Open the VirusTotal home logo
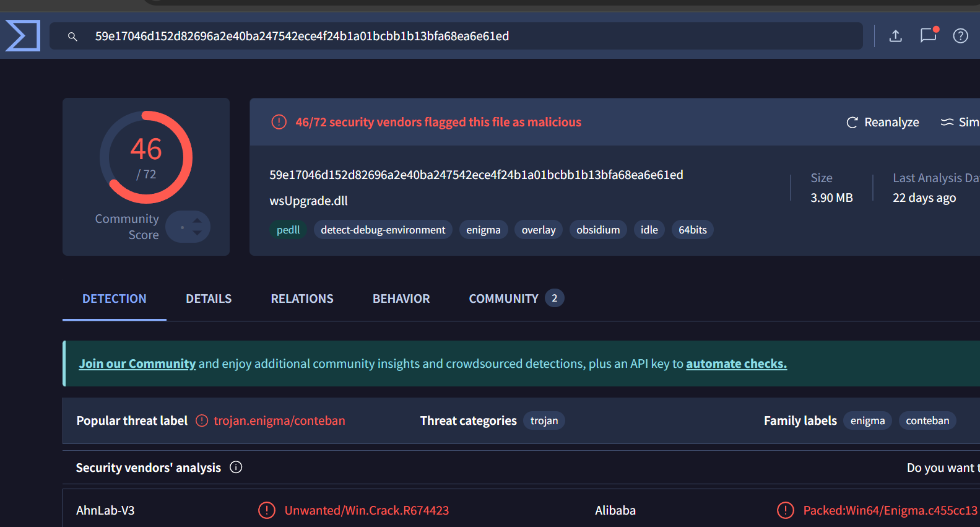 [x=23, y=35]
